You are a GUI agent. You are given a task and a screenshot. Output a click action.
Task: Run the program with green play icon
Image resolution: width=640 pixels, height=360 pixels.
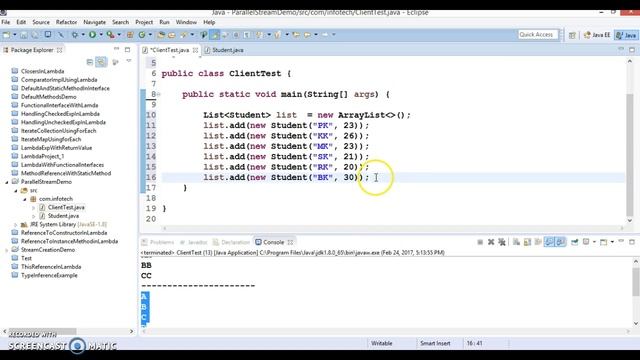tap(92, 35)
